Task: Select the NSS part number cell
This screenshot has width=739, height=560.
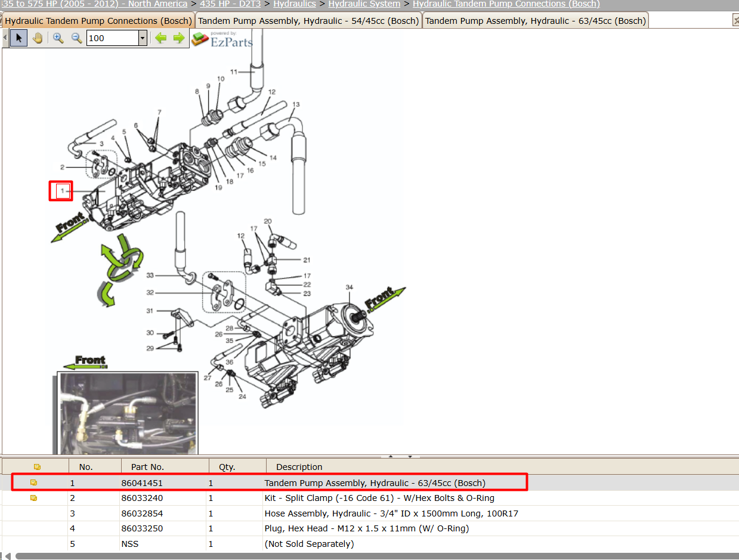Action: pos(129,544)
